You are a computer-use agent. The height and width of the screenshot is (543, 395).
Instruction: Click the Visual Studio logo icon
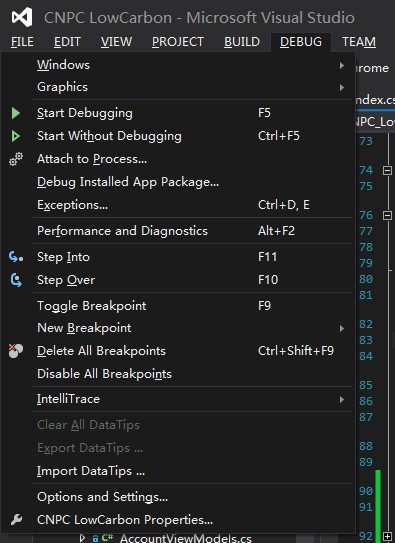[x=22, y=17]
